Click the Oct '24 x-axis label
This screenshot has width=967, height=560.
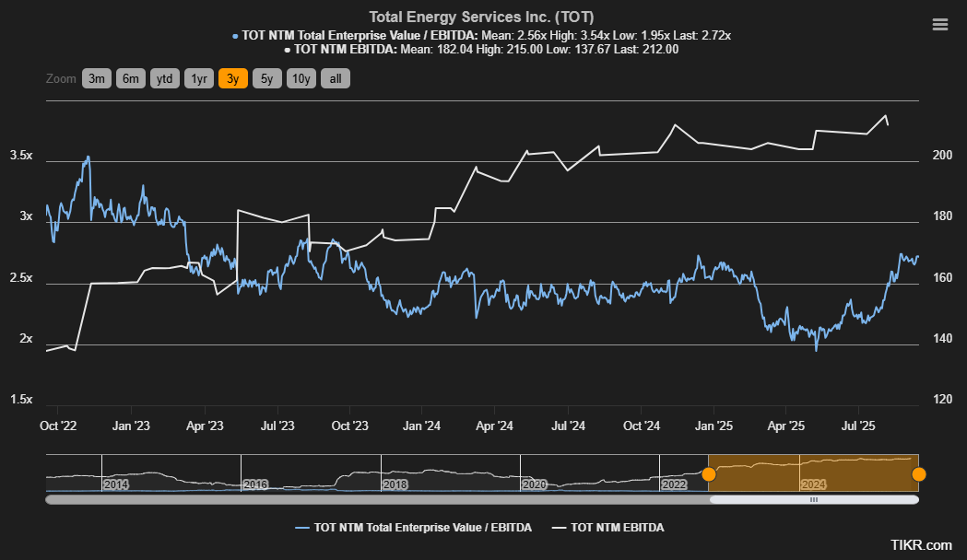pyautogui.click(x=642, y=426)
